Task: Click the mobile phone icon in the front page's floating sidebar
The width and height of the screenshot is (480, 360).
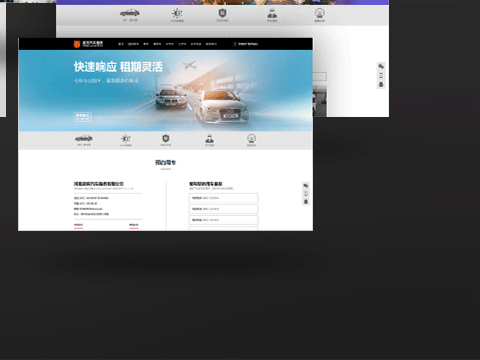Action: point(306,194)
